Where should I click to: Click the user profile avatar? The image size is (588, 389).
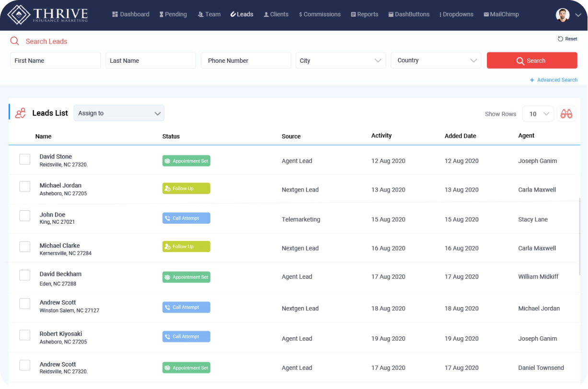coord(563,15)
